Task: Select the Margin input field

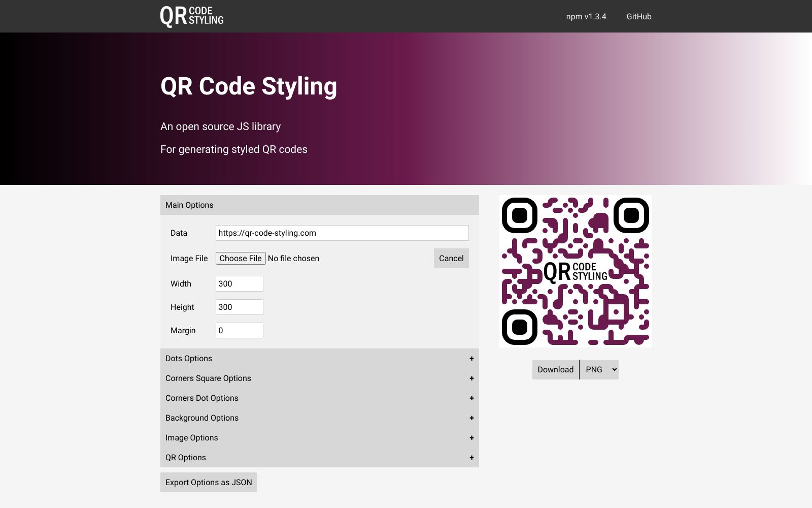Action: (x=239, y=330)
